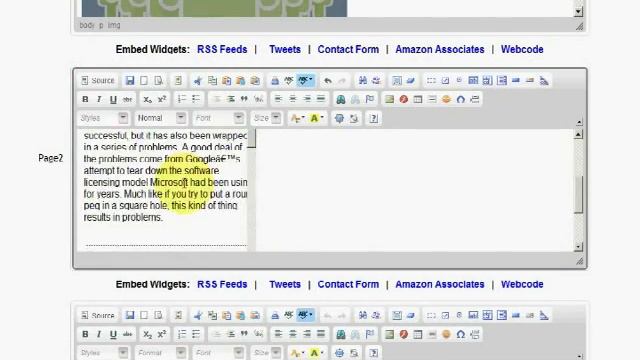
Task: Click the About question-mark icon in Page2 editor
Action: [373, 118]
